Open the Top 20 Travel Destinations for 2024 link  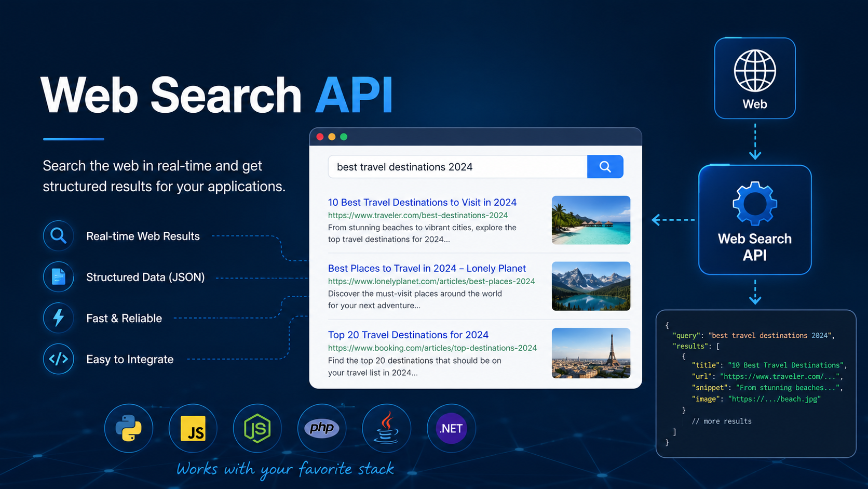coord(408,335)
